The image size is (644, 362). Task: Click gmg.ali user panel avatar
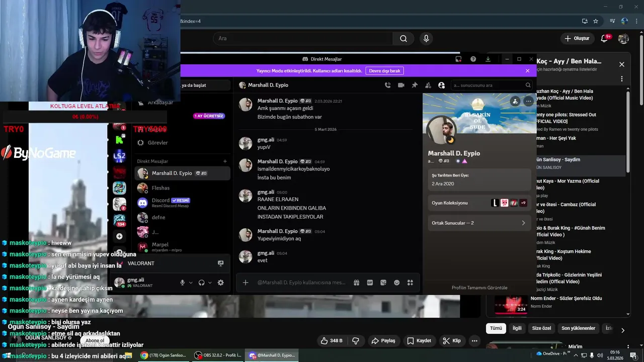(x=119, y=282)
